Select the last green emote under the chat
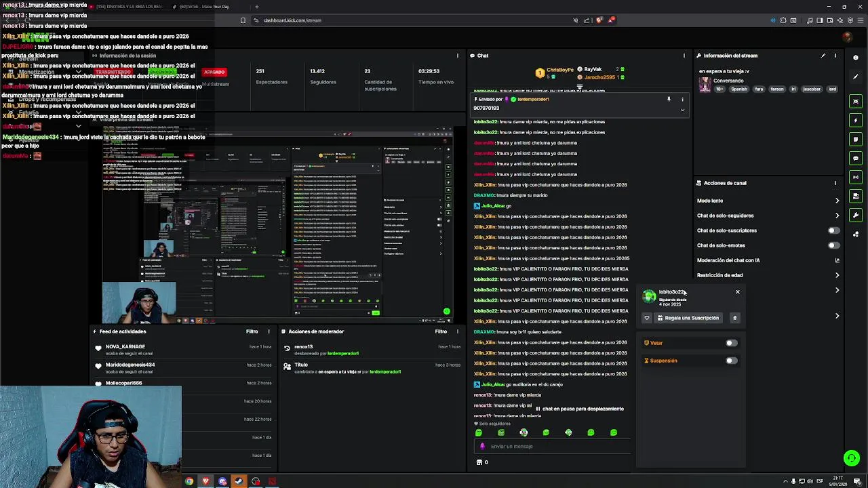The height and width of the screenshot is (488, 868). click(614, 432)
